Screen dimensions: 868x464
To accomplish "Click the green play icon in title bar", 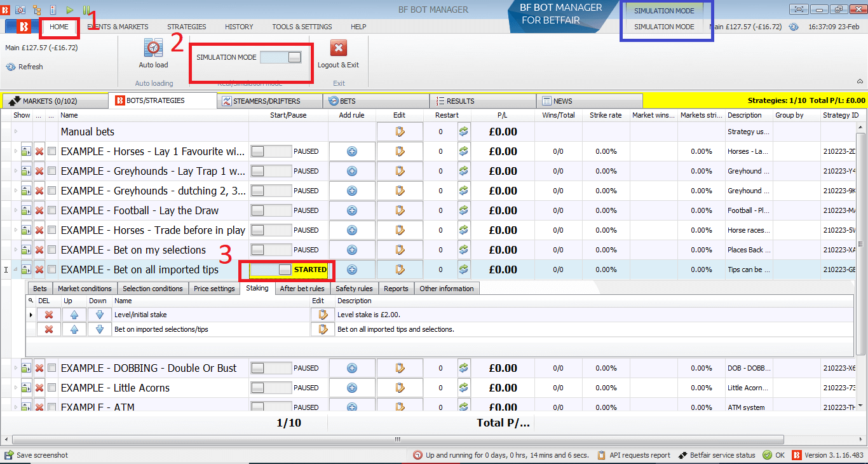I will click(70, 10).
